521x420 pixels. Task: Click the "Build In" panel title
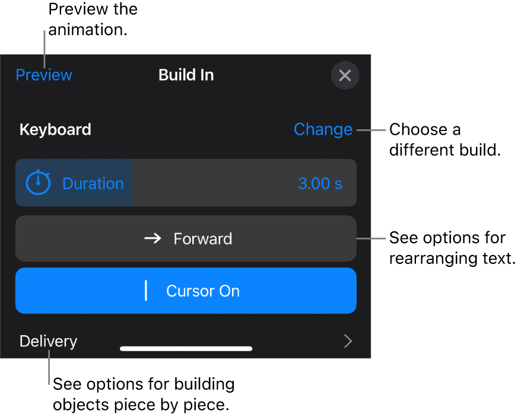point(186,75)
